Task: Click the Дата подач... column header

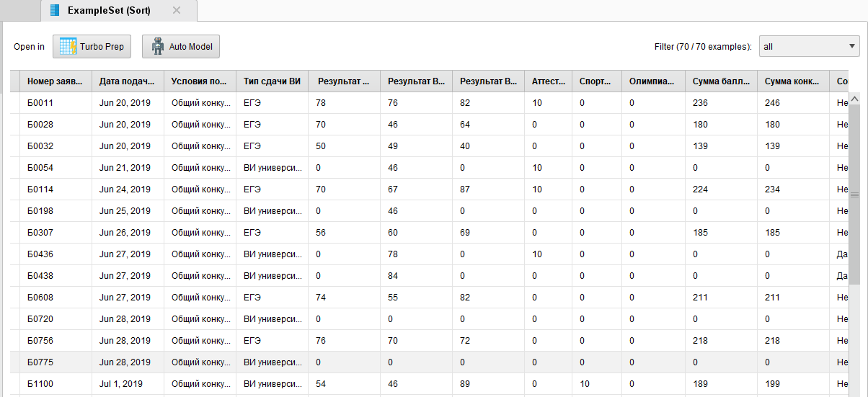Action: [x=128, y=81]
